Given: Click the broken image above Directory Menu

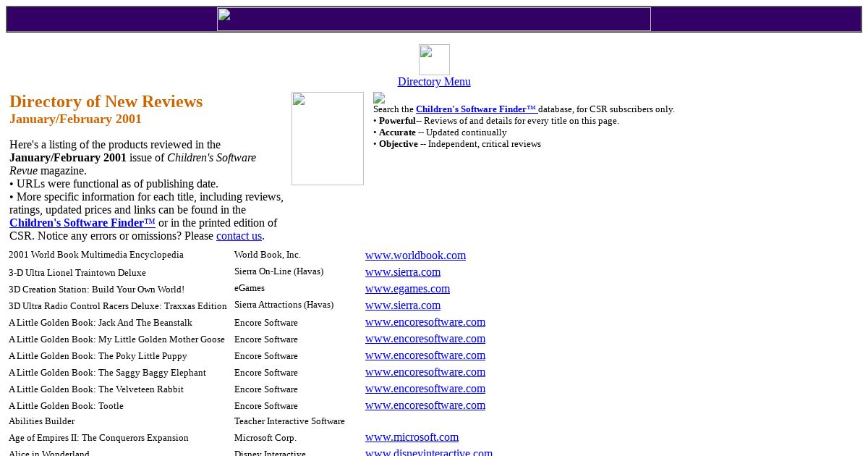Looking at the screenshot, I should (434, 59).
